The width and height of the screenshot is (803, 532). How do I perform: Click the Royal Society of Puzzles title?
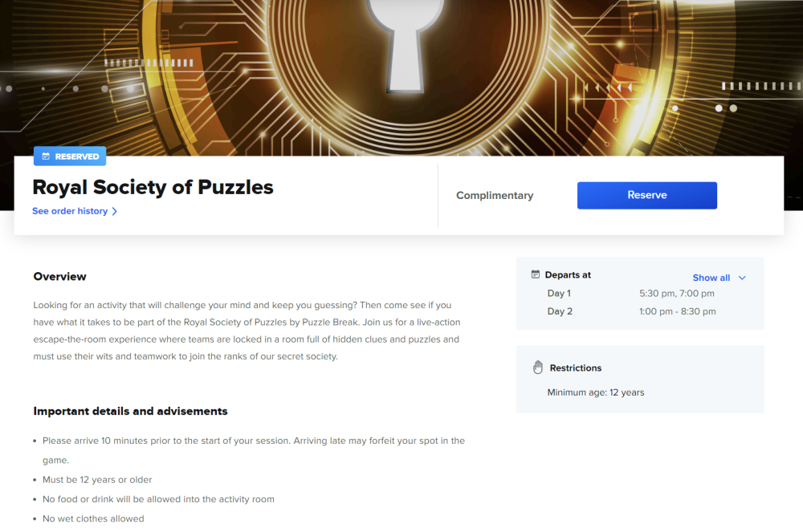153,187
